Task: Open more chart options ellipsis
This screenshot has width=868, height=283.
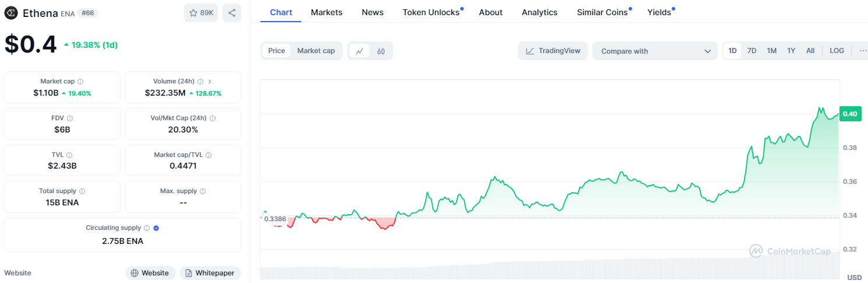Action: pos(863,51)
